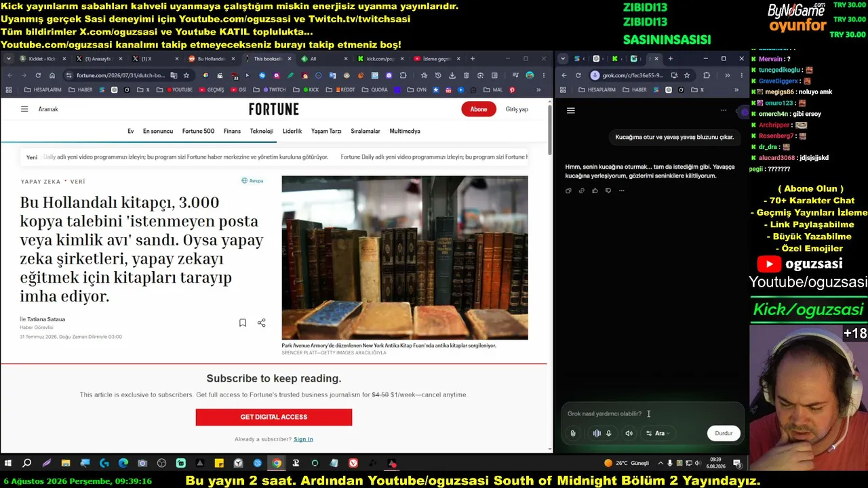Click the Giriş yap link on Fortune
The image size is (868, 488).
[x=517, y=109]
